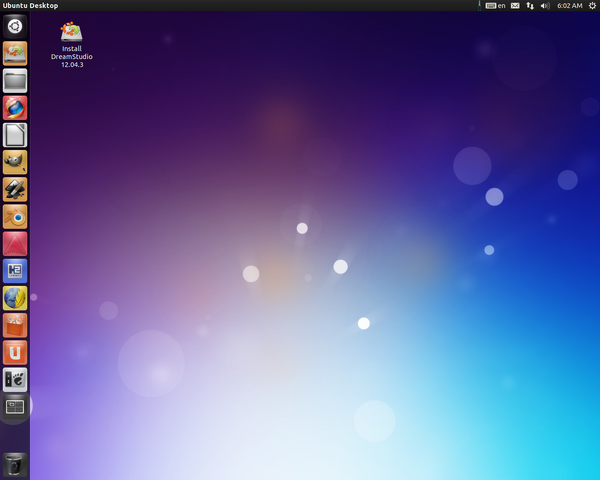Screen dimensions: 600x480
Task: Open the keyboard layout en indicator
Action: [496, 6]
